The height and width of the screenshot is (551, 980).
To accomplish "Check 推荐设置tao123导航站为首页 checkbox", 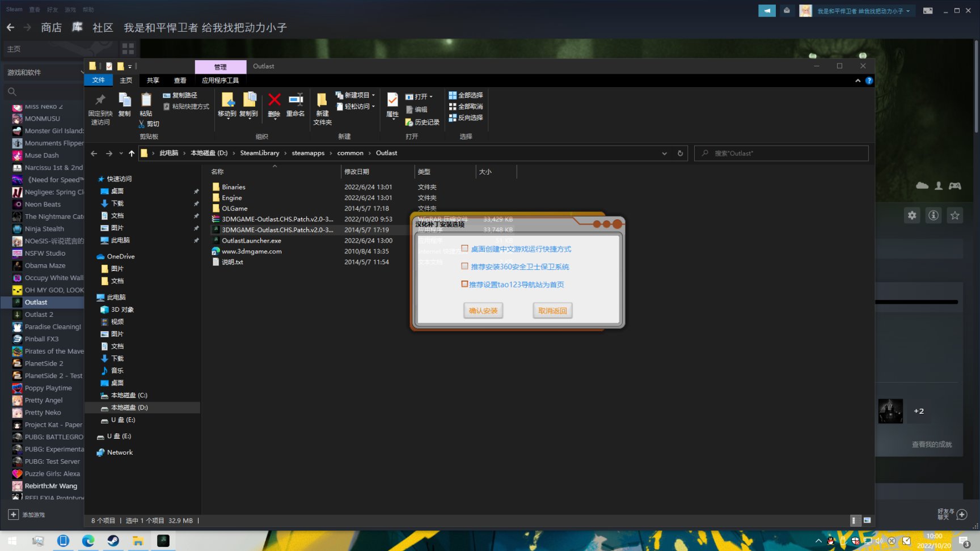I will [465, 284].
